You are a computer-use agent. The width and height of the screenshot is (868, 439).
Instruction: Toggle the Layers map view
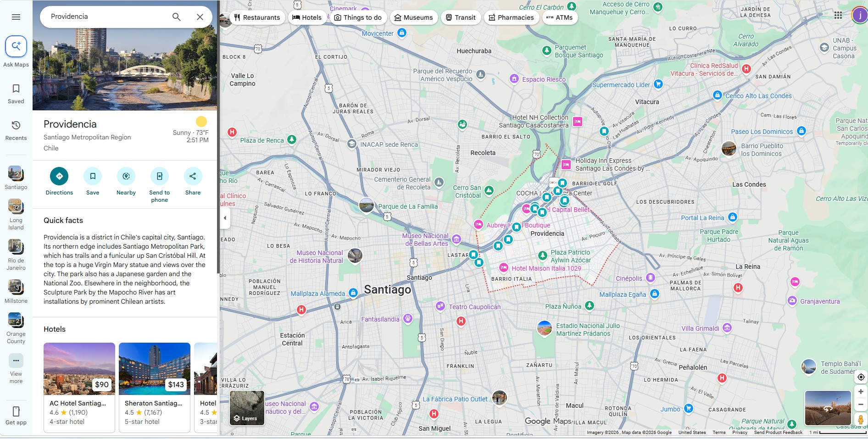click(247, 408)
